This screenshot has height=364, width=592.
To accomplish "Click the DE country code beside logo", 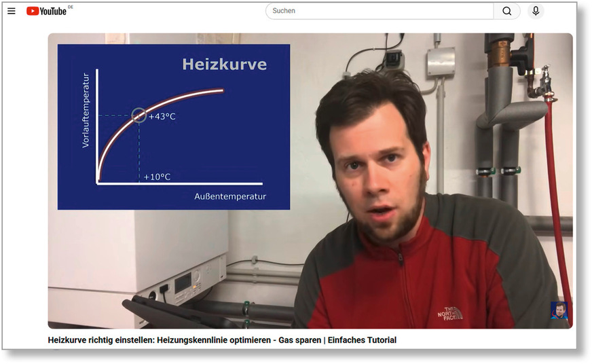I will tap(71, 7).
